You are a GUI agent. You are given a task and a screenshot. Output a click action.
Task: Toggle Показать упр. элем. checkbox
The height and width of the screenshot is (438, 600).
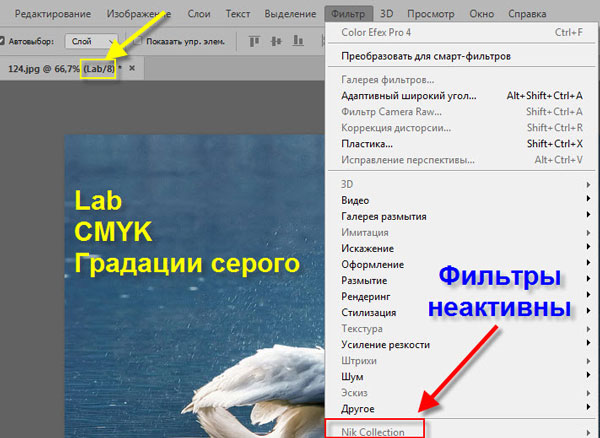138,41
